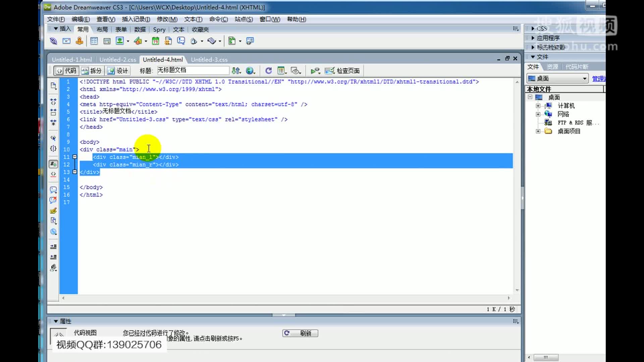Screen dimensions: 644x362
Task: Click Preview in Browser globe icon
Action: [250, 70]
